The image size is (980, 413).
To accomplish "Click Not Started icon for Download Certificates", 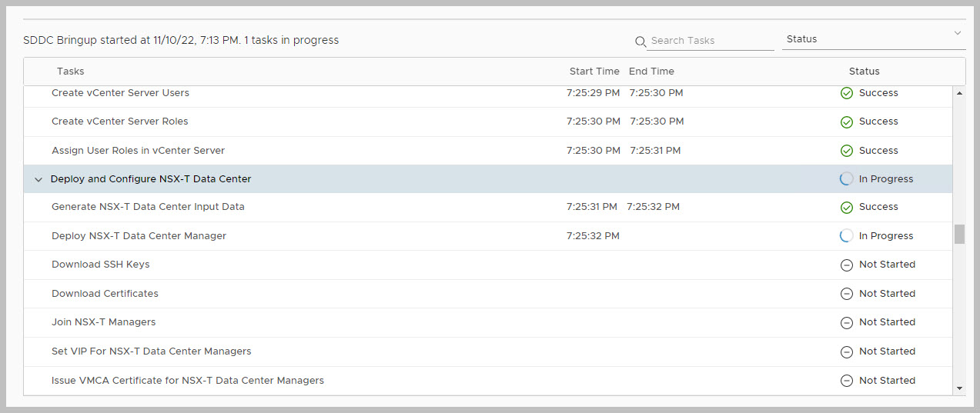I will pyautogui.click(x=846, y=294).
